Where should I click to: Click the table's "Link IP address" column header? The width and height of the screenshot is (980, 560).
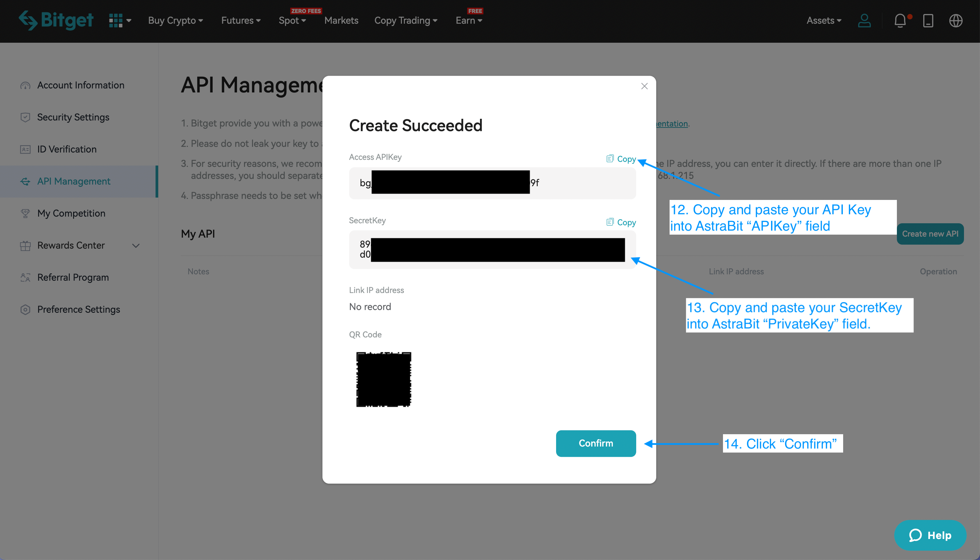[736, 271]
